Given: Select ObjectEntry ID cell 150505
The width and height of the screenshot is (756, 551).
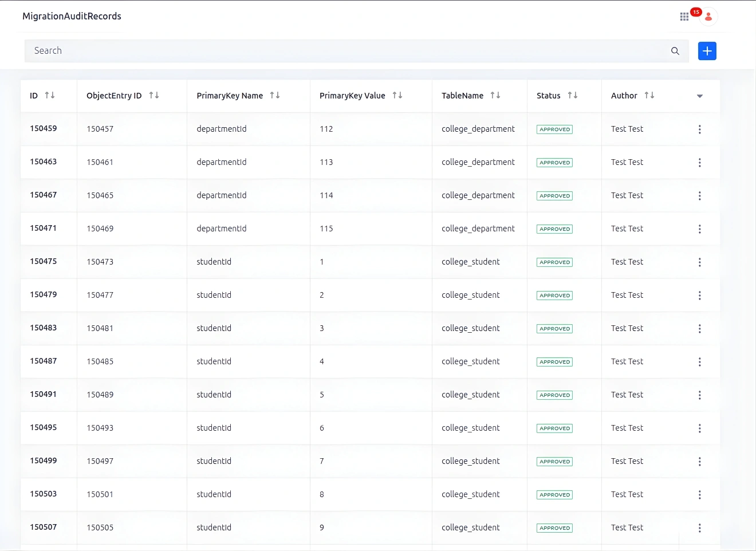Looking at the screenshot, I should [100, 528].
